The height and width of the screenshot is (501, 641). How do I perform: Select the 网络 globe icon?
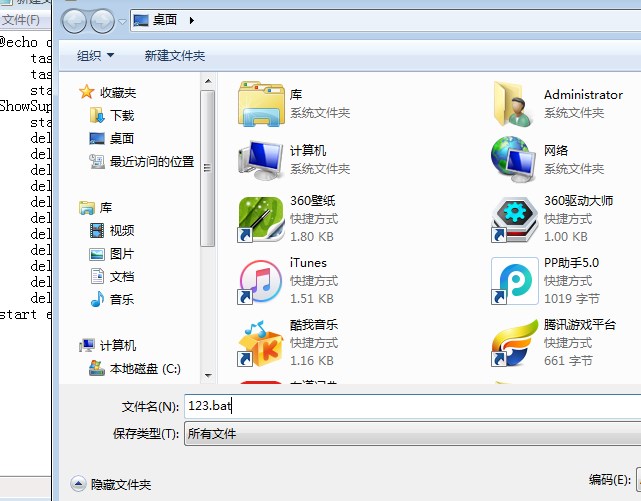(513, 160)
